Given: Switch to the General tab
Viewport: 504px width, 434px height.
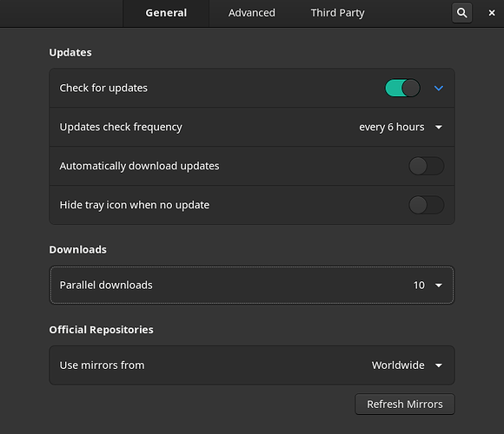Looking at the screenshot, I should (x=166, y=13).
